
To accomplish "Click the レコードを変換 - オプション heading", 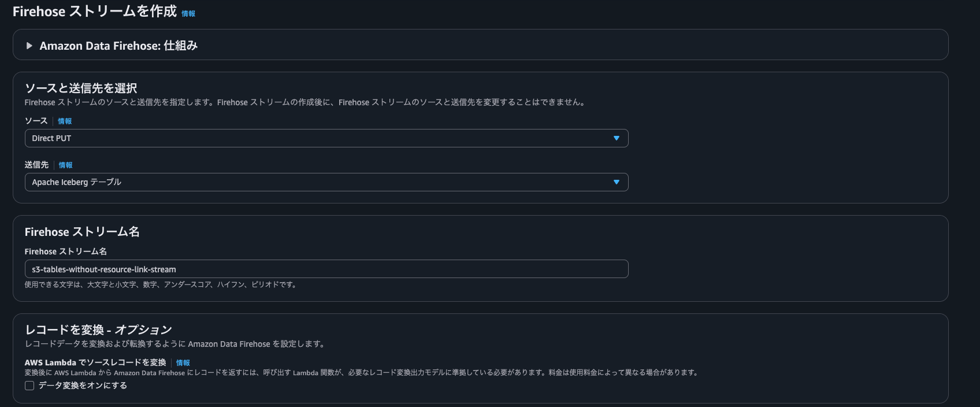I will coord(98,330).
